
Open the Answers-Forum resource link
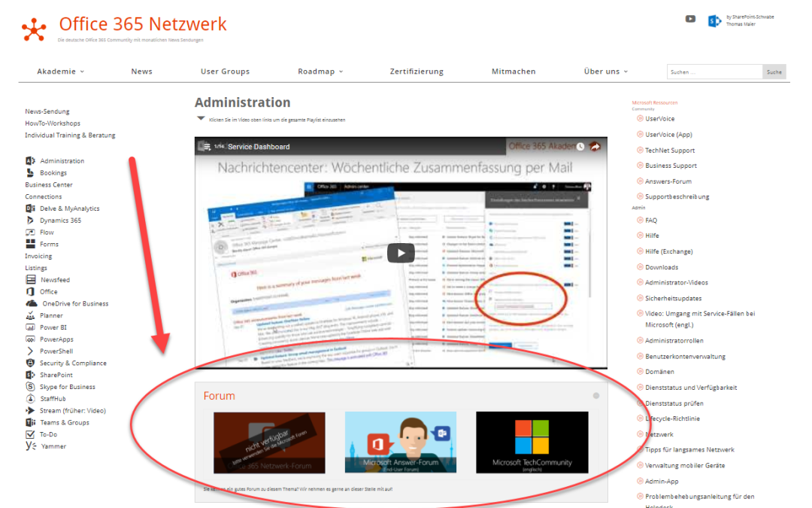pyautogui.click(x=668, y=181)
